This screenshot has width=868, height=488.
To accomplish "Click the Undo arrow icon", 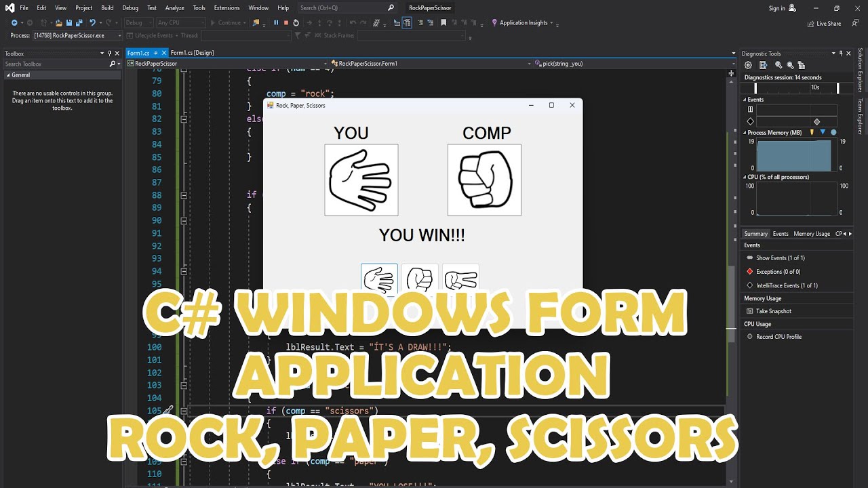I will coord(92,22).
